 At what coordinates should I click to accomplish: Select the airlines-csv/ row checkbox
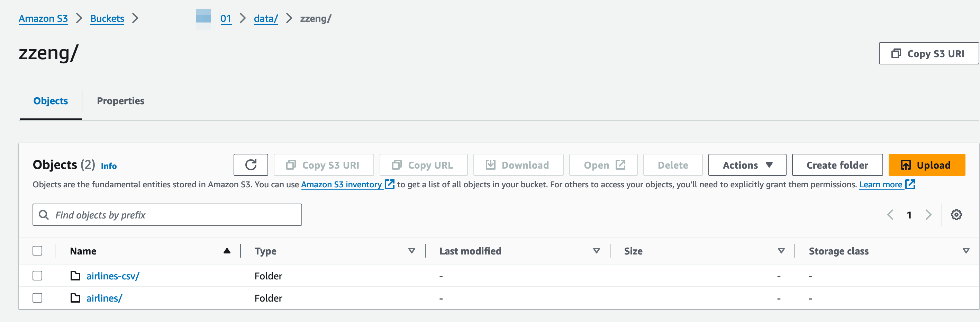pyautogui.click(x=37, y=276)
